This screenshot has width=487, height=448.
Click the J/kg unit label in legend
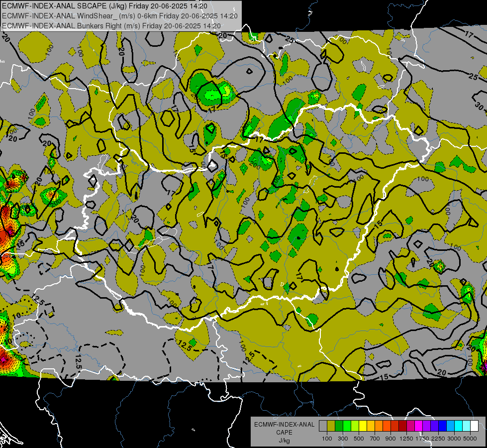[x=285, y=441]
